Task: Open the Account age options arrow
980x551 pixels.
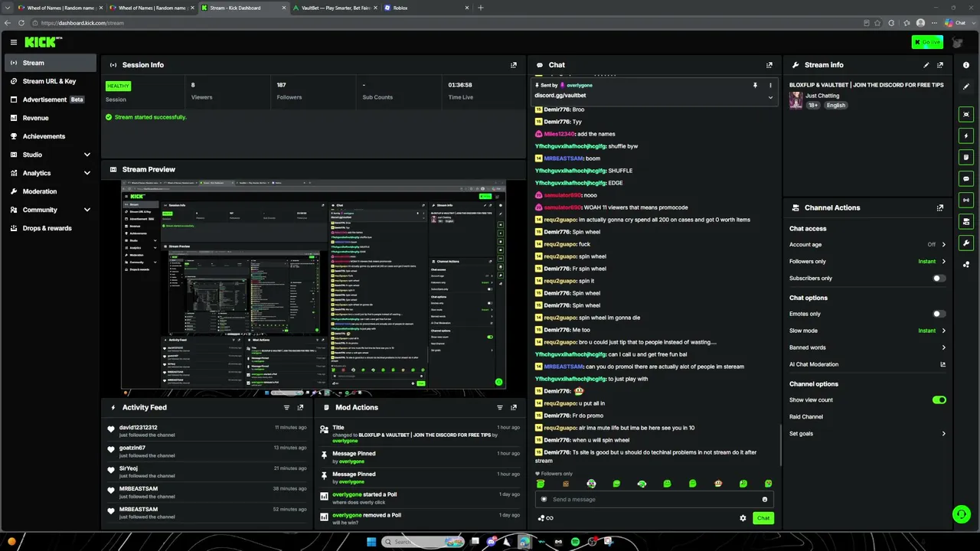Action: click(943, 245)
